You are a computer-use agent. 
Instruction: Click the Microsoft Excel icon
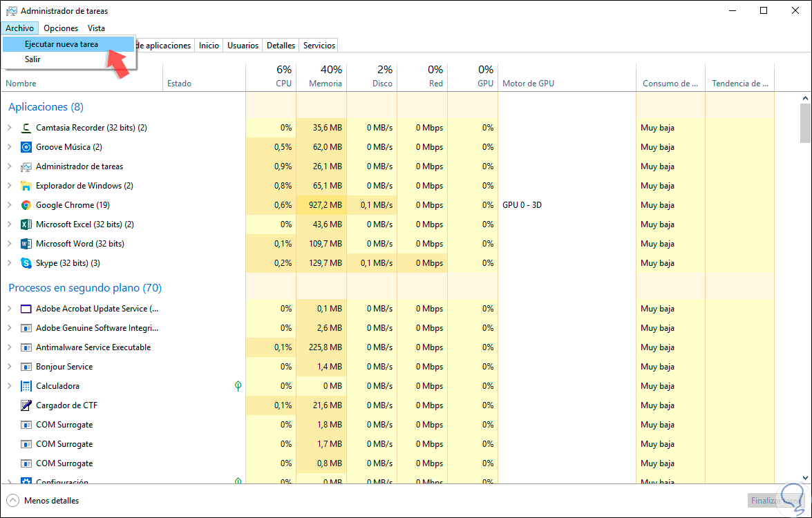tap(26, 224)
